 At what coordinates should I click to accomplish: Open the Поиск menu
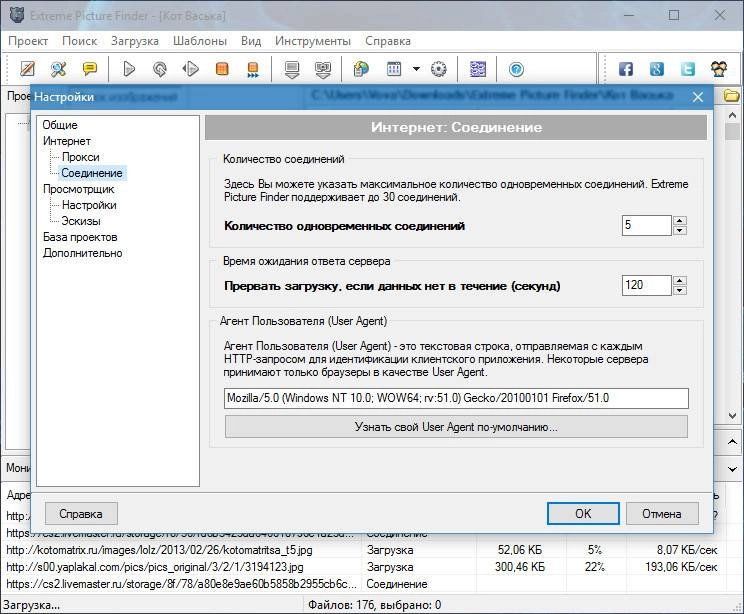[x=79, y=41]
